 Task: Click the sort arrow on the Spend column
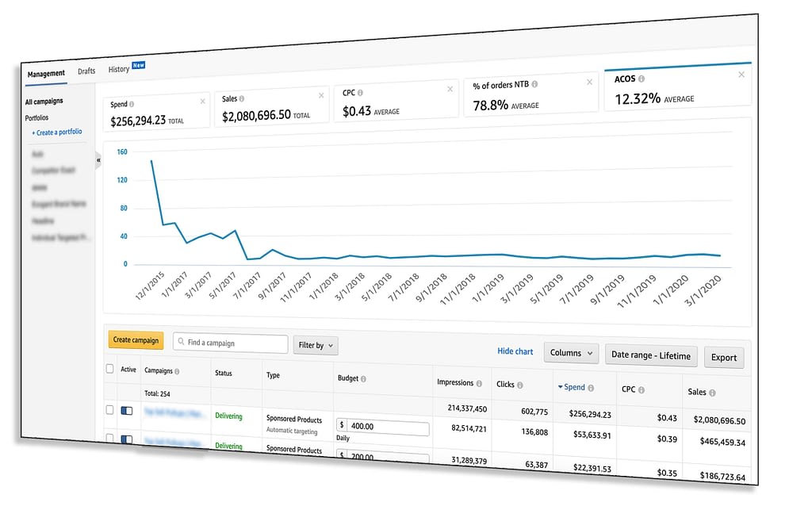click(561, 387)
